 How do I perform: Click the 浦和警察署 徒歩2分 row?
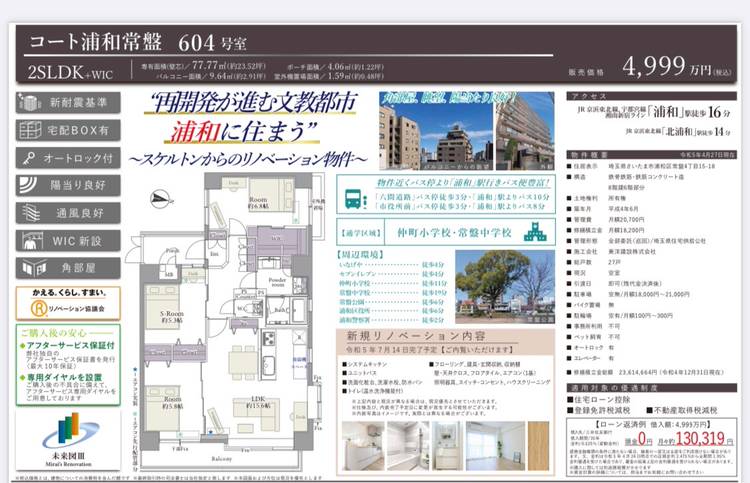click(392, 320)
